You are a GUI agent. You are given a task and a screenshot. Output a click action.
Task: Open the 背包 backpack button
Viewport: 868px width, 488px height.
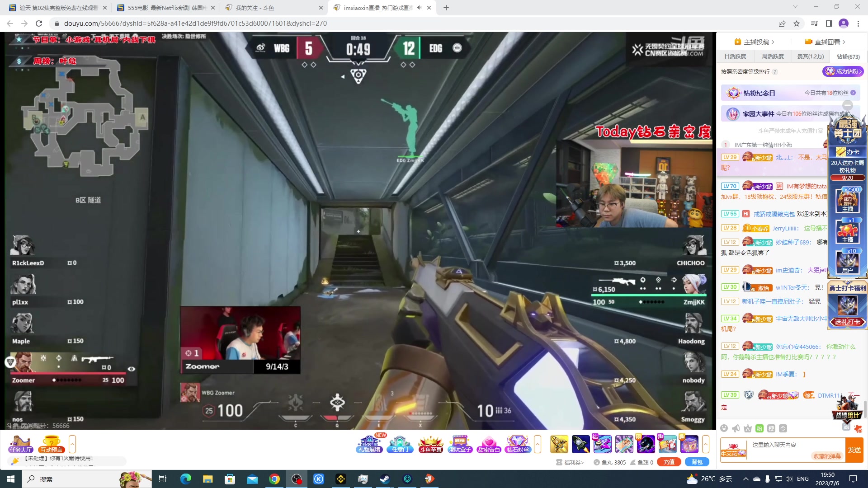[697, 462]
